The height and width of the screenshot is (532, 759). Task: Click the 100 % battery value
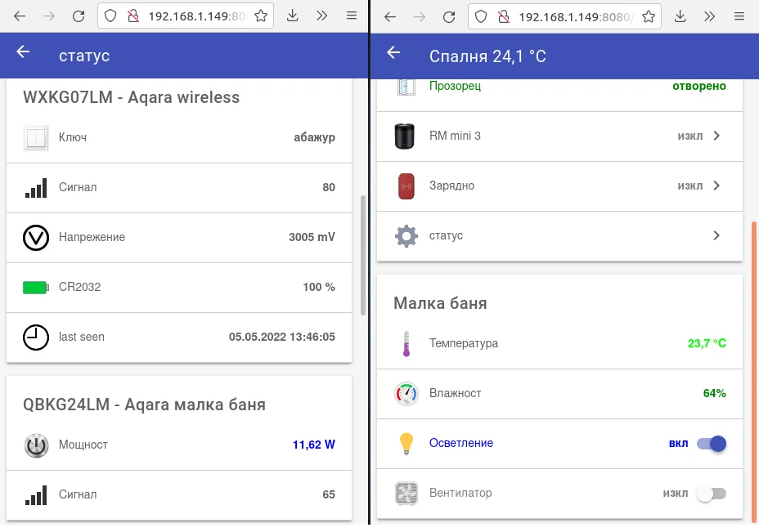point(319,287)
